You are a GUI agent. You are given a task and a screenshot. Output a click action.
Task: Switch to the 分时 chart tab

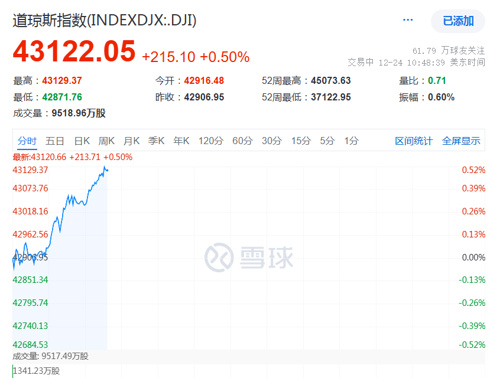[27, 141]
